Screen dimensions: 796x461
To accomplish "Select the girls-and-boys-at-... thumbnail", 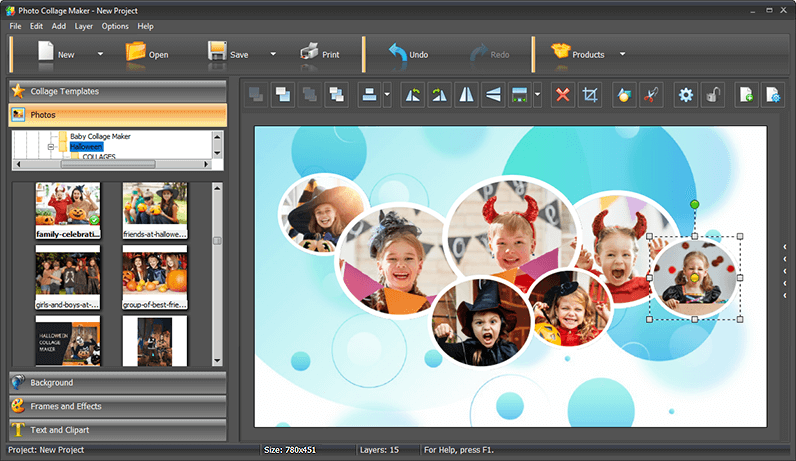I will pyautogui.click(x=68, y=277).
